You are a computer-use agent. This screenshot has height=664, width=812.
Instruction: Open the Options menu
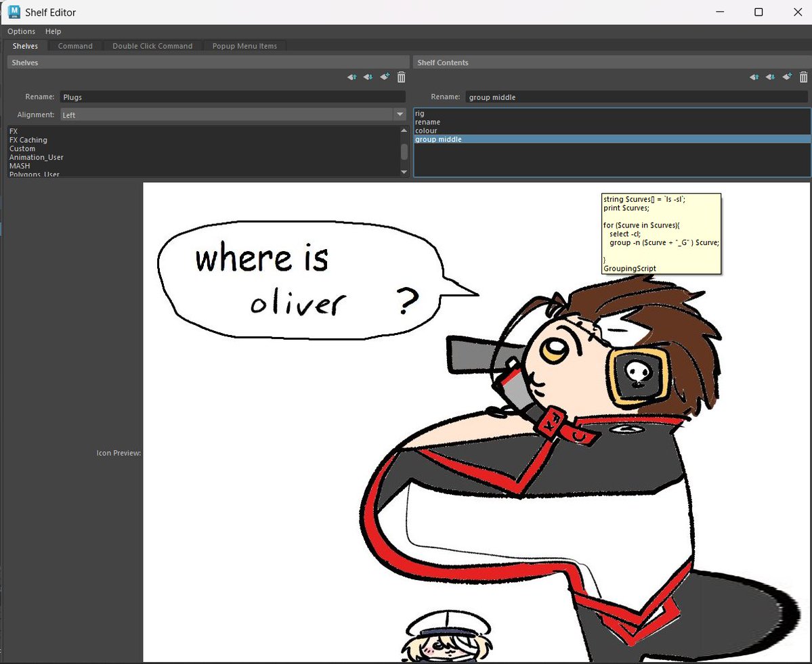(x=21, y=32)
